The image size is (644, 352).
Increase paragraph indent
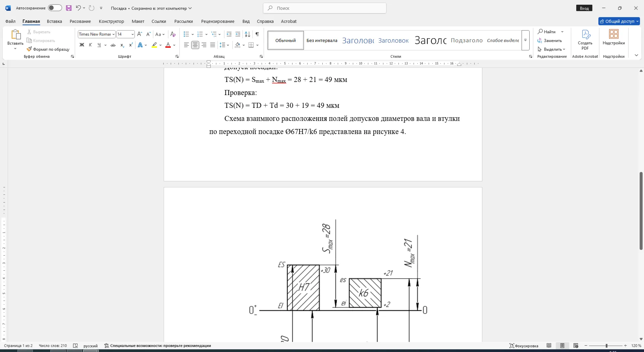[x=238, y=34]
